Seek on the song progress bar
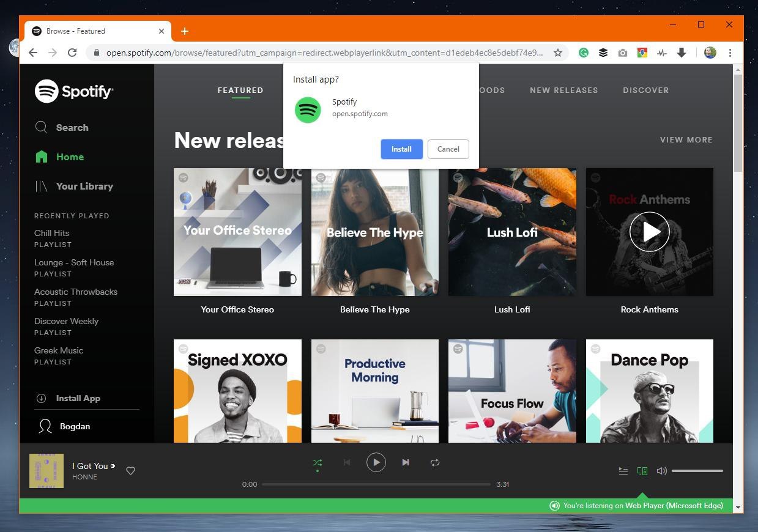The width and height of the screenshot is (758, 532). (x=376, y=484)
